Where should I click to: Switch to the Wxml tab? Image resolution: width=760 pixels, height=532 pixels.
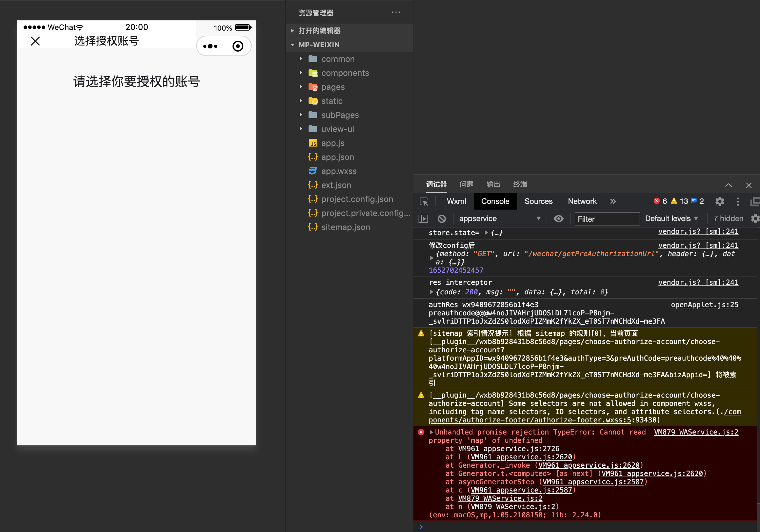pos(456,201)
